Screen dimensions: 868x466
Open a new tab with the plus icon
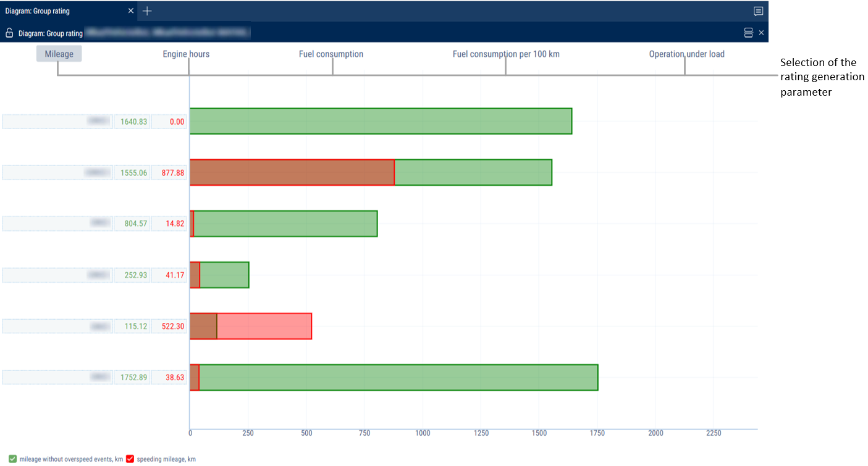(x=147, y=11)
